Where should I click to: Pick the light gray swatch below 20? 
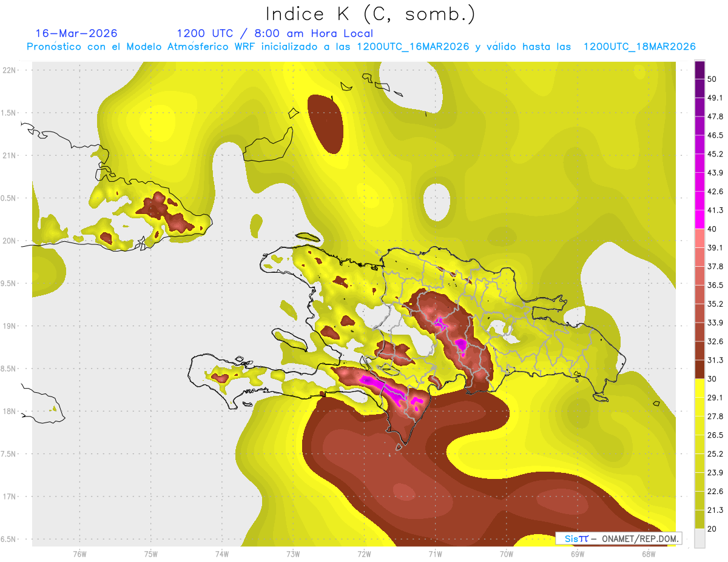tap(699, 538)
